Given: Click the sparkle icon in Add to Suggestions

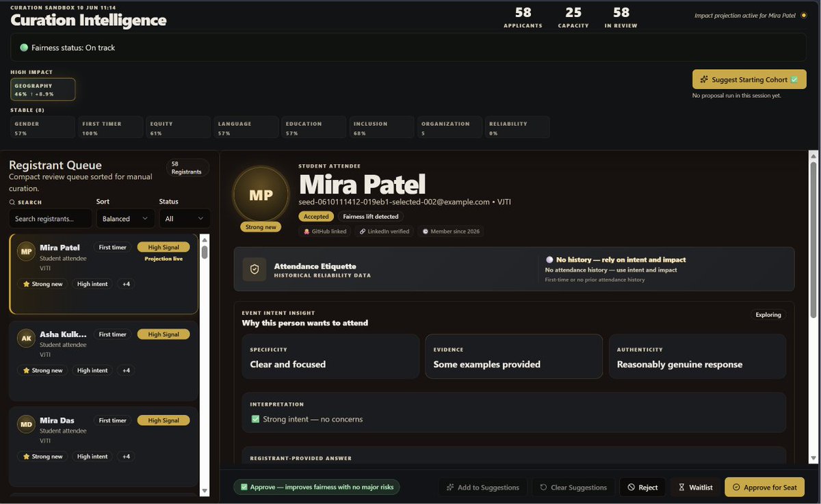Looking at the screenshot, I should pos(450,488).
